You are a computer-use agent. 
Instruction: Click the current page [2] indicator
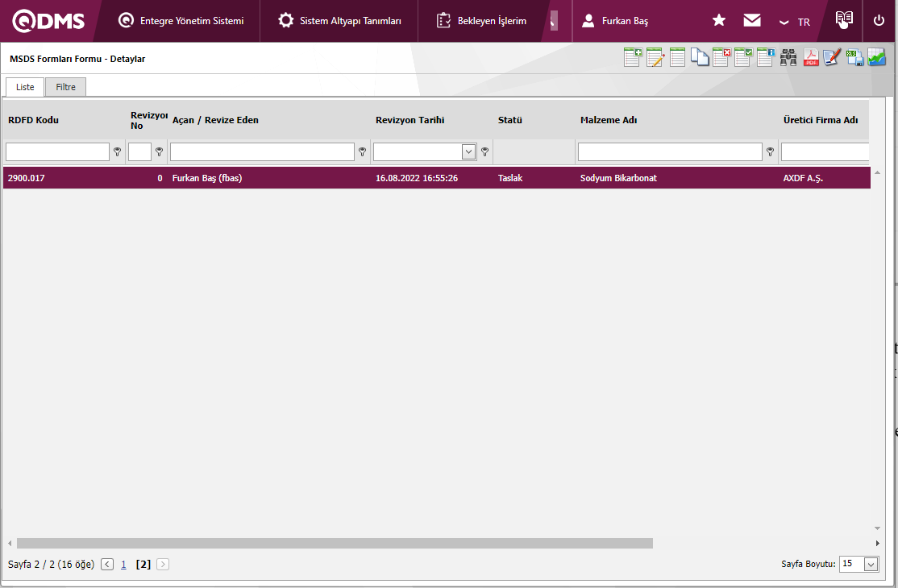[x=143, y=564]
